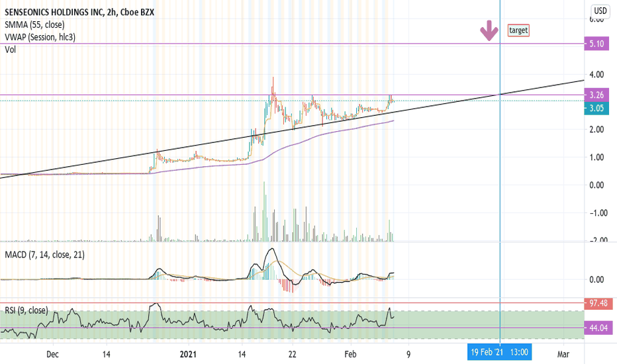This screenshot has width=617, height=364.
Task: Click the 1.00 price axis label
Action: (596, 158)
